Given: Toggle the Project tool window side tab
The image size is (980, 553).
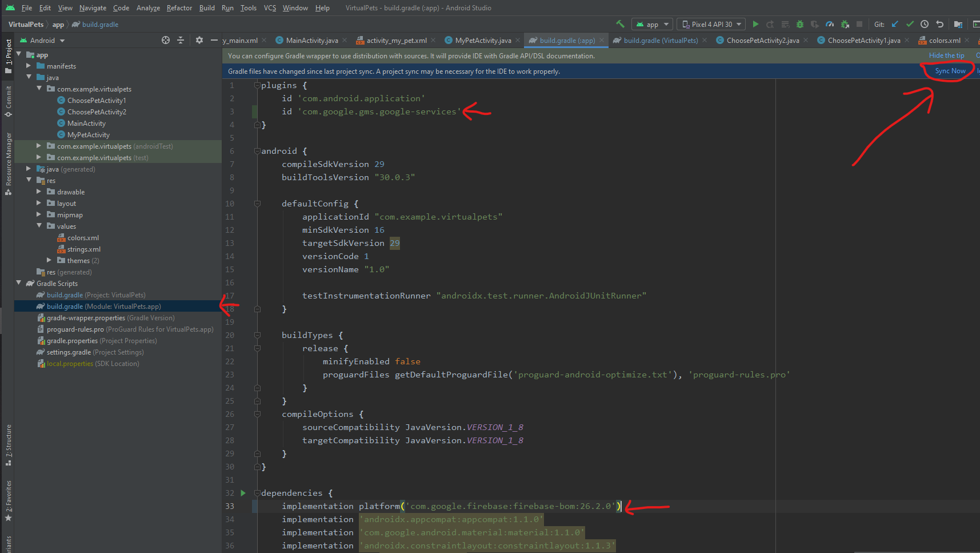Looking at the screenshot, I should click(8, 56).
